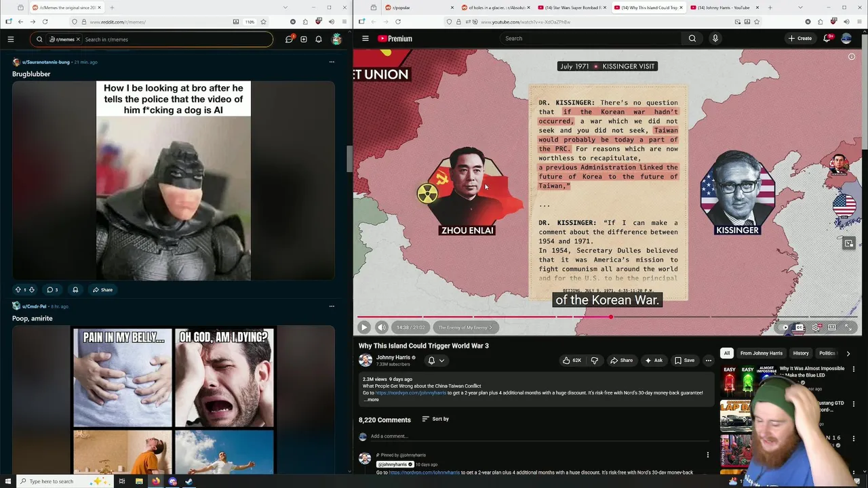Open the Poop, amirite post title
This screenshot has height=488, width=868.
click(x=32, y=319)
